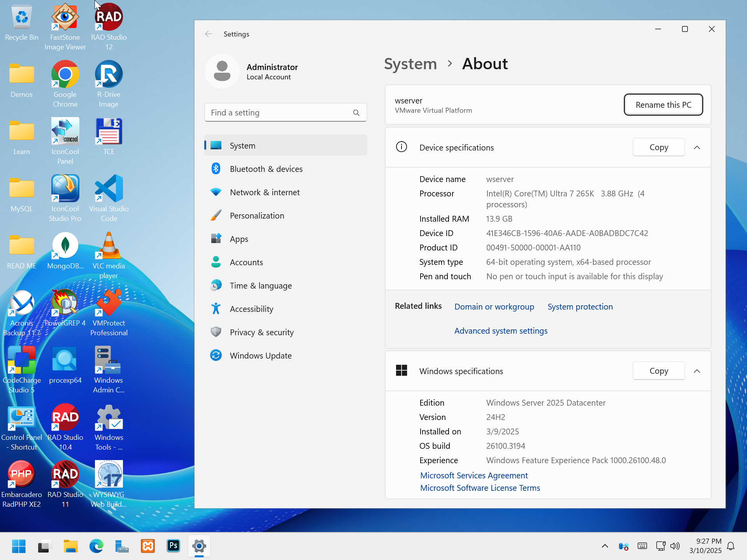This screenshot has width=747, height=560.
Task: Select System in Settings sidebar
Action: coord(286,145)
